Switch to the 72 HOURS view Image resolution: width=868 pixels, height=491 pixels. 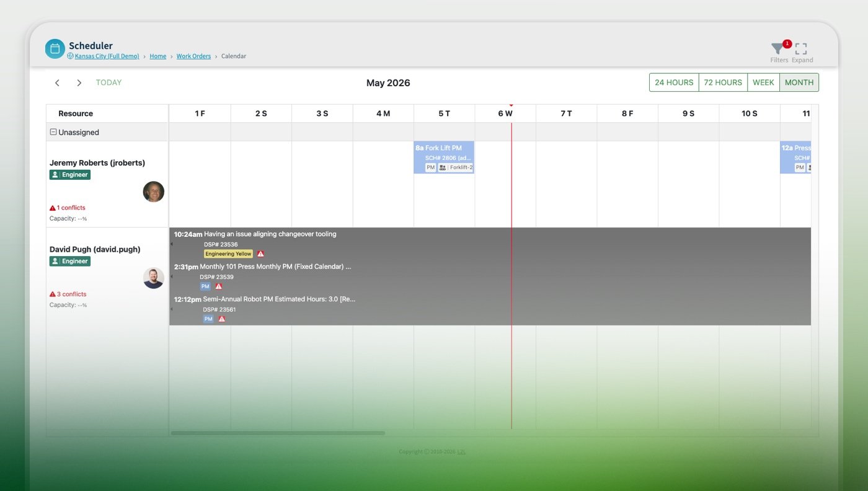[723, 82]
